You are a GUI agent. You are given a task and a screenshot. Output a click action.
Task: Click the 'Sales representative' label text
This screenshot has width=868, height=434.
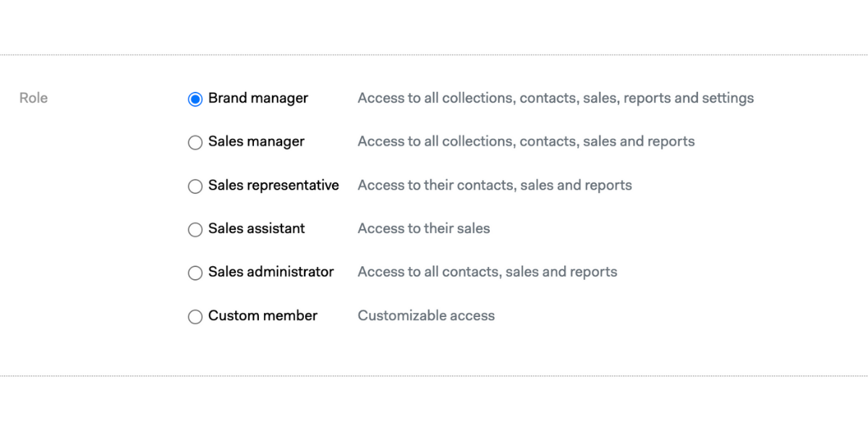(273, 185)
